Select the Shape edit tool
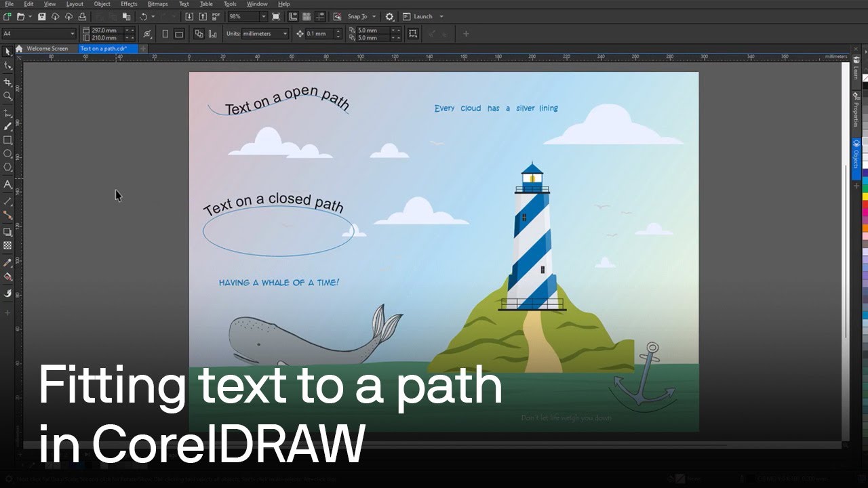The width and height of the screenshot is (868, 488). pyautogui.click(x=7, y=66)
